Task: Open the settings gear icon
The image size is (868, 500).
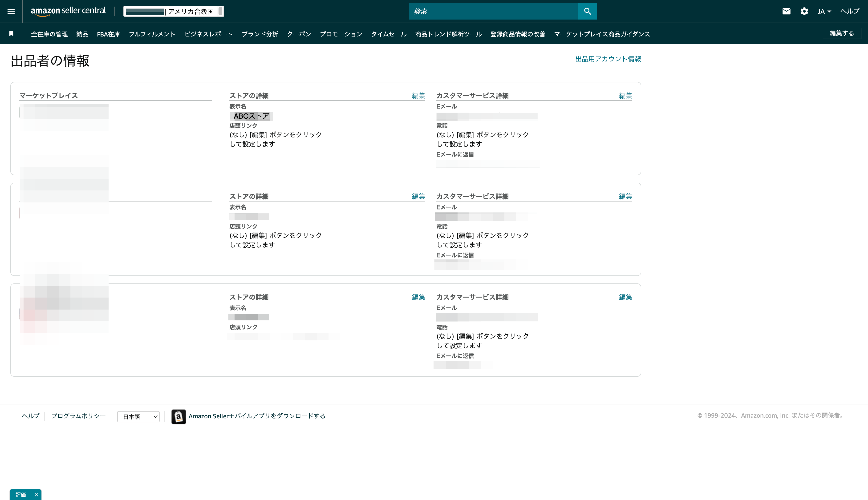Action: [804, 11]
